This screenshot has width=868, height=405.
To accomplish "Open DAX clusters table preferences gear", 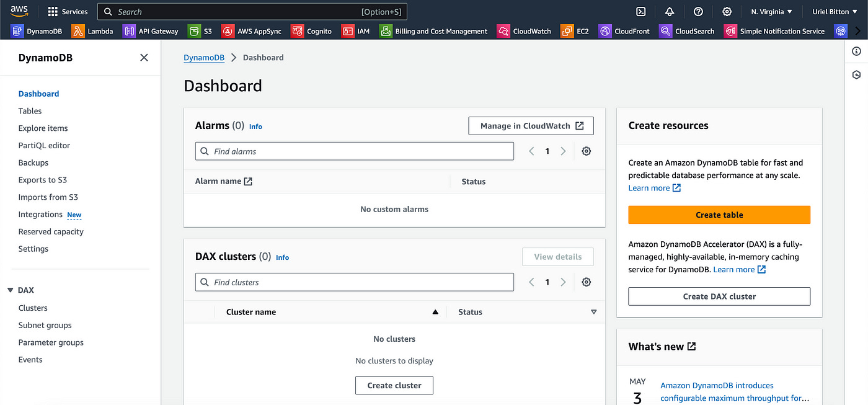I will pos(587,282).
